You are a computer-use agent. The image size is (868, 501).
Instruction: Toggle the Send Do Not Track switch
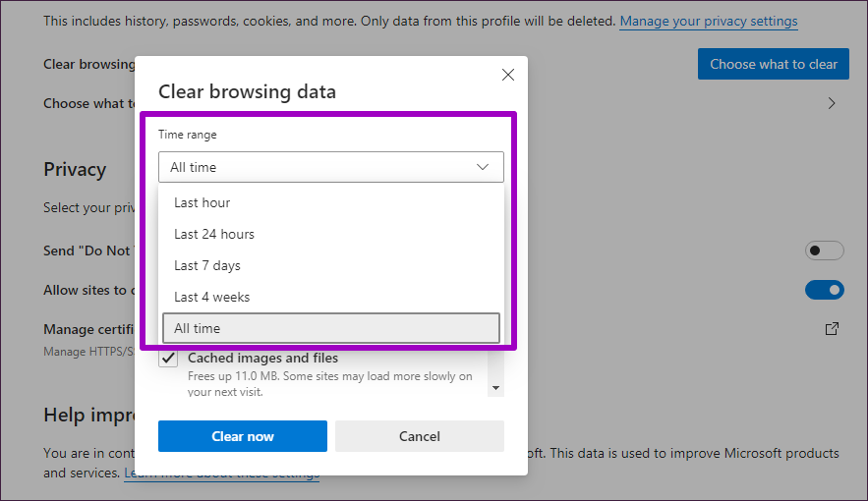click(x=824, y=250)
